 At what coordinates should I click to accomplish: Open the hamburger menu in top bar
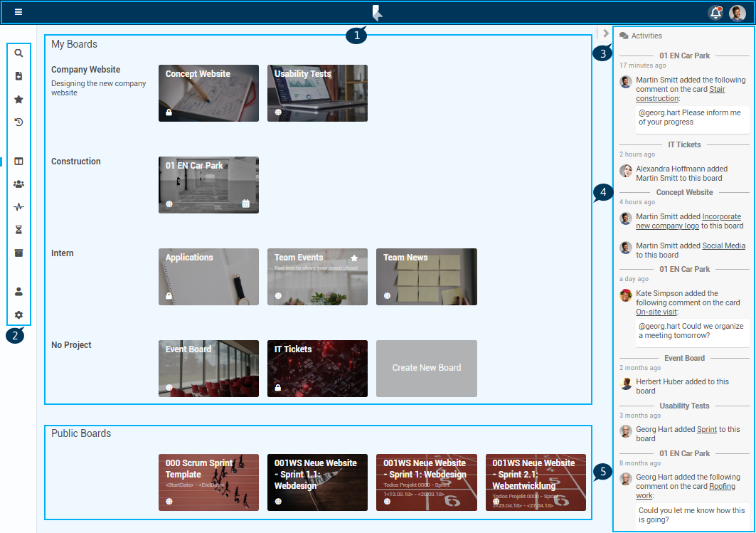tap(18, 12)
